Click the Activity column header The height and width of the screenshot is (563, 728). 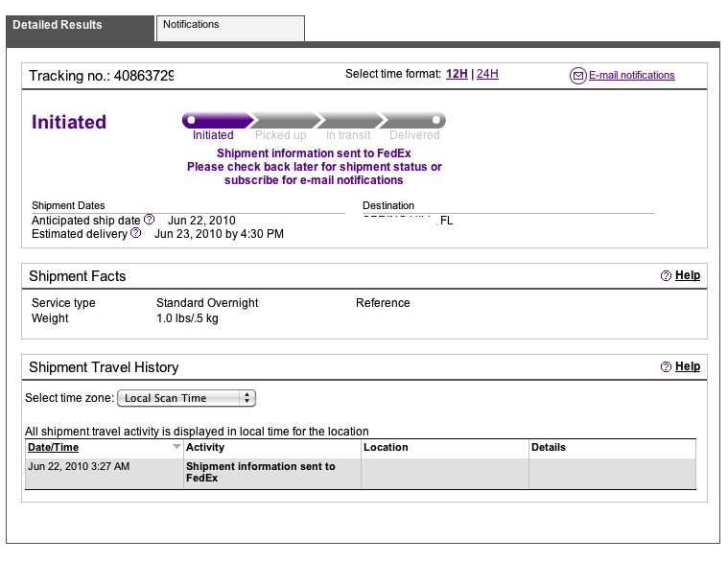click(x=204, y=448)
